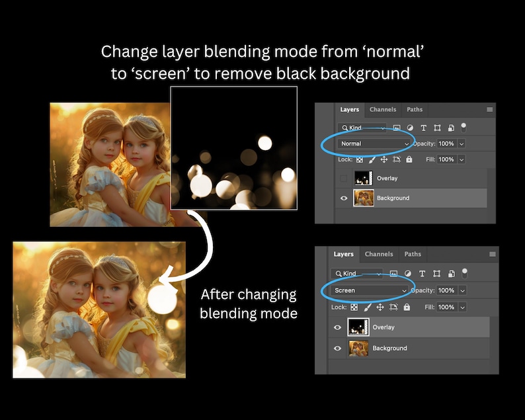Select Overlay layer thumbnail in Normal-mode panel

363,179
